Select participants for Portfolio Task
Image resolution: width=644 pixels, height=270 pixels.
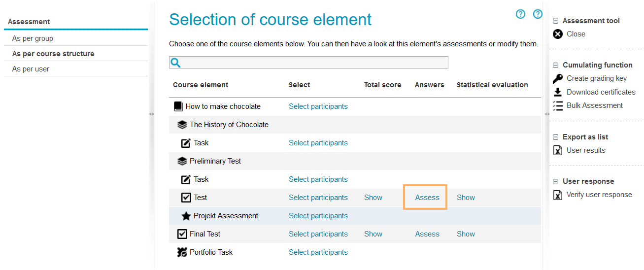click(318, 252)
